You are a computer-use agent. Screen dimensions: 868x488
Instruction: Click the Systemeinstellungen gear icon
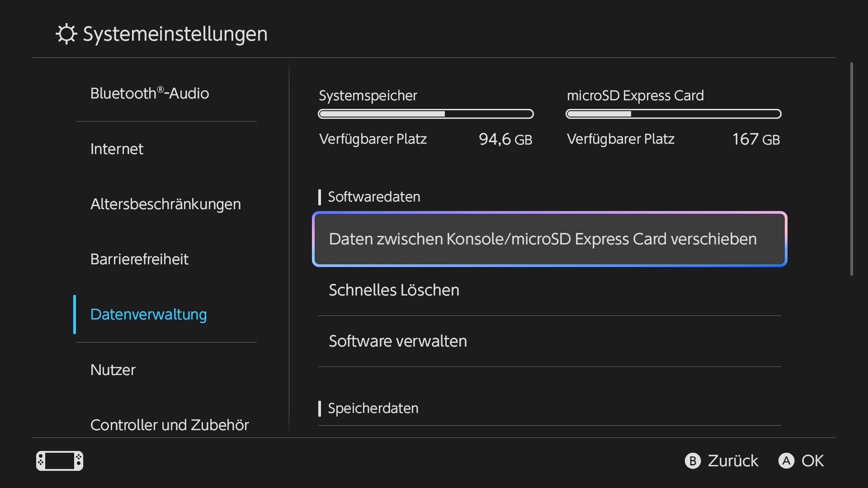point(66,34)
